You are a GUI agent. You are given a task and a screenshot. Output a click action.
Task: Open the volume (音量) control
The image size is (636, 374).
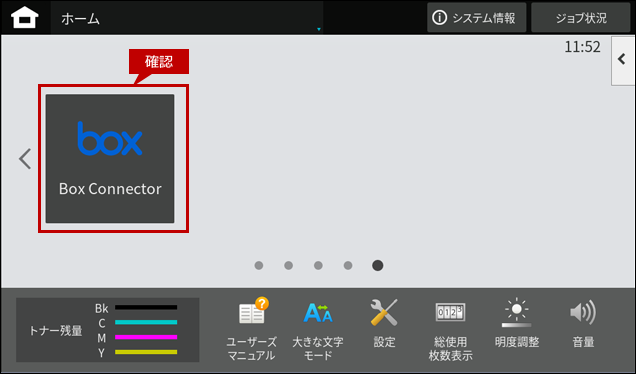pyautogui.click(x=583, y=323)
